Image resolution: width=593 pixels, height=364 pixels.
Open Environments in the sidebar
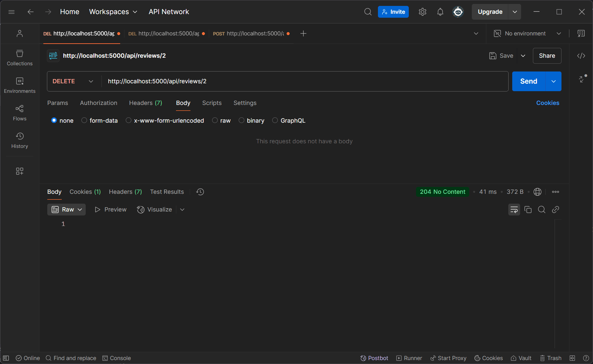tap(20, 85)
